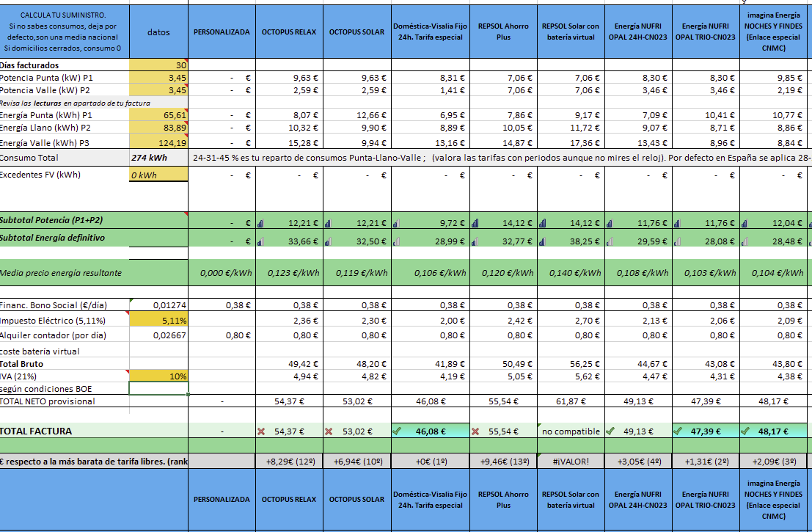This screenshot has height=532, width=812.
Task: Click the green check icon beside 47,39 € total
Action: pyautogui.click(x=677, y=431)
